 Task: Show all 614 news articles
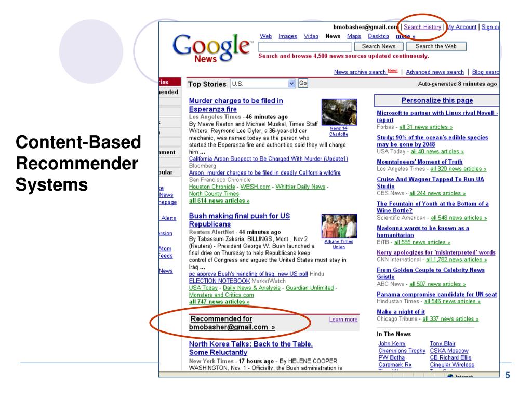pos(219,201)
